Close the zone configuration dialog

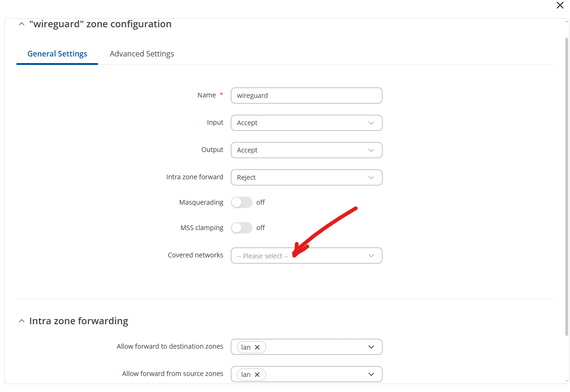[x=560, y=6]
